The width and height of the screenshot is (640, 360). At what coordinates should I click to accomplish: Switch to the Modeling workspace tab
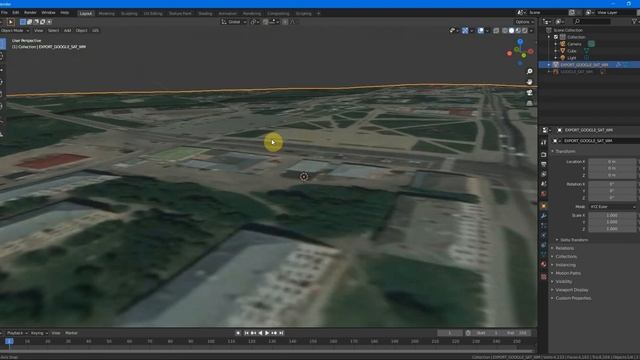(x=107, y=13)
